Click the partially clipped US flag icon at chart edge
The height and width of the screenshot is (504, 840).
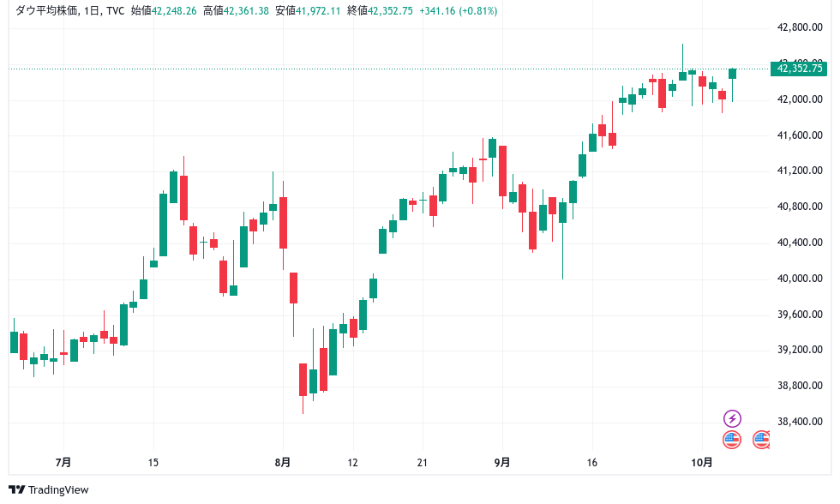pyautogui.click(x=762, y=440)
